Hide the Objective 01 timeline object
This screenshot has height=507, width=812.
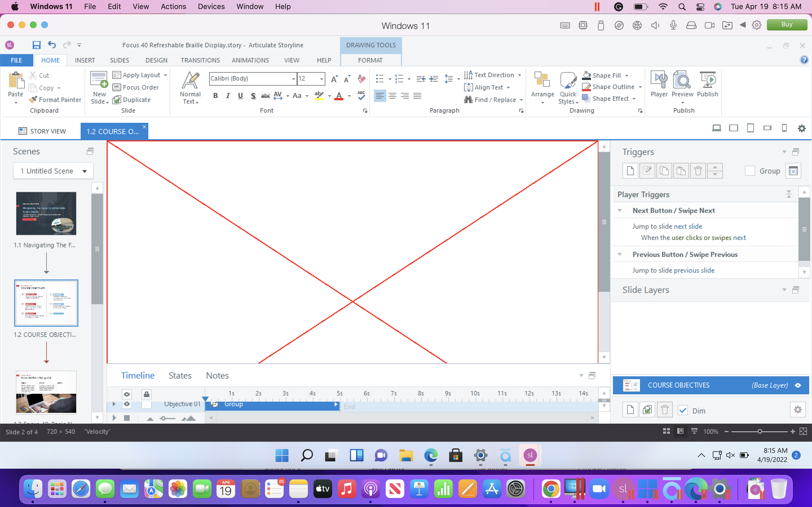(127, 404)
